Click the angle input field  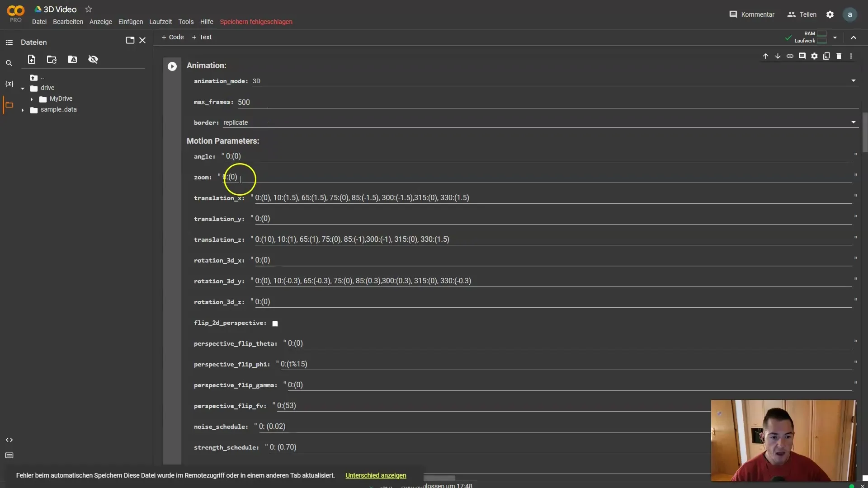coord(539,156)
